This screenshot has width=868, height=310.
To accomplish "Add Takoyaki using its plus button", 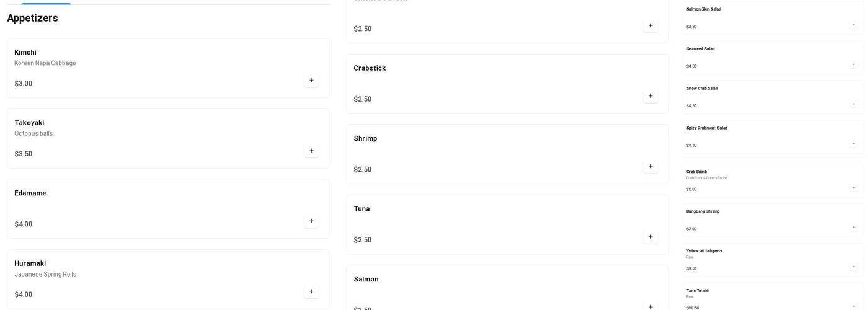I will (311, 151).
